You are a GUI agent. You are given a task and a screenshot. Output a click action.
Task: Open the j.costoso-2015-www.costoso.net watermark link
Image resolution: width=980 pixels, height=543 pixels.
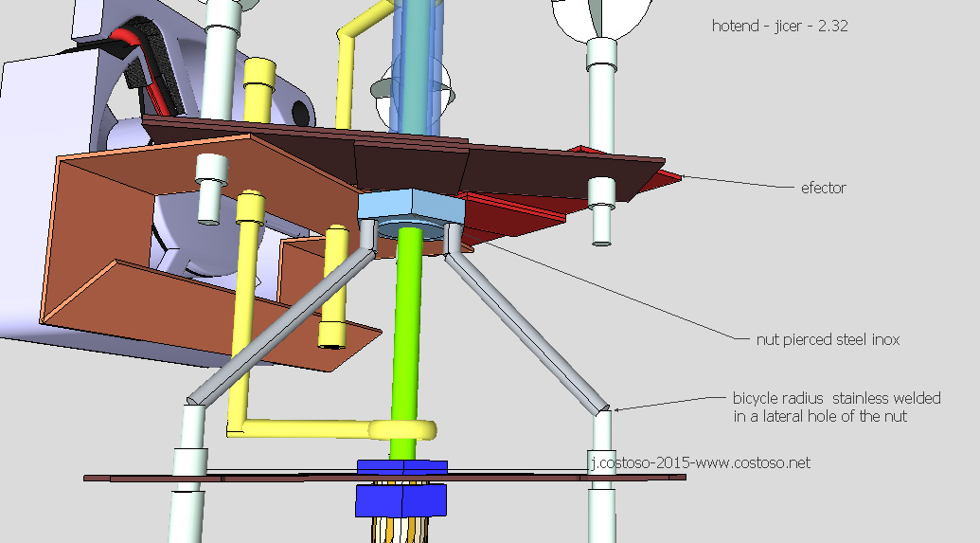699,462
